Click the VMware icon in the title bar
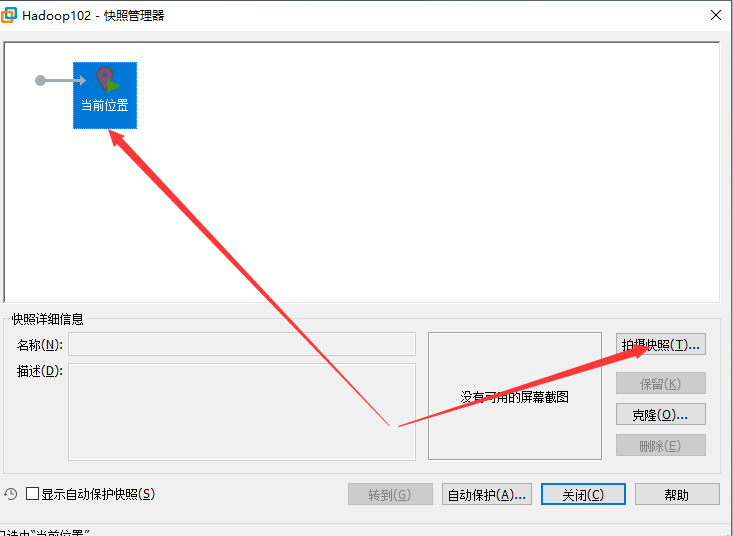Image resolution: width=733 pixels, height=536 pixels. 10,15
